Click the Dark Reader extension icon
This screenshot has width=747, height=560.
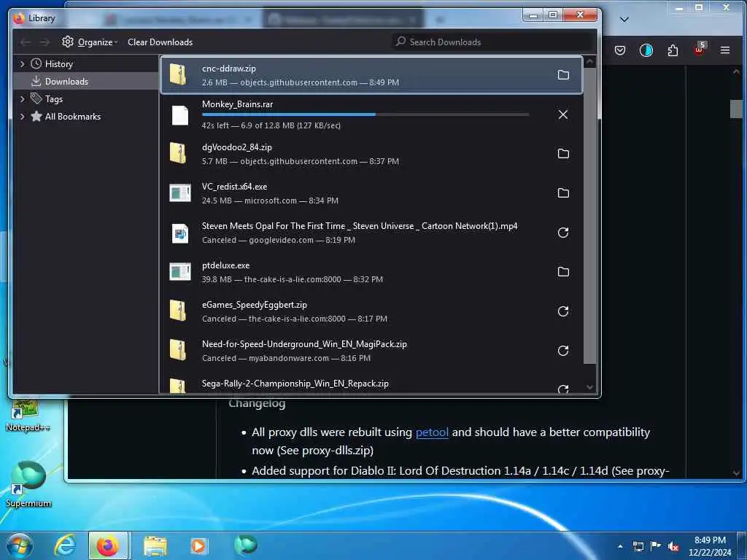(646, 50)
